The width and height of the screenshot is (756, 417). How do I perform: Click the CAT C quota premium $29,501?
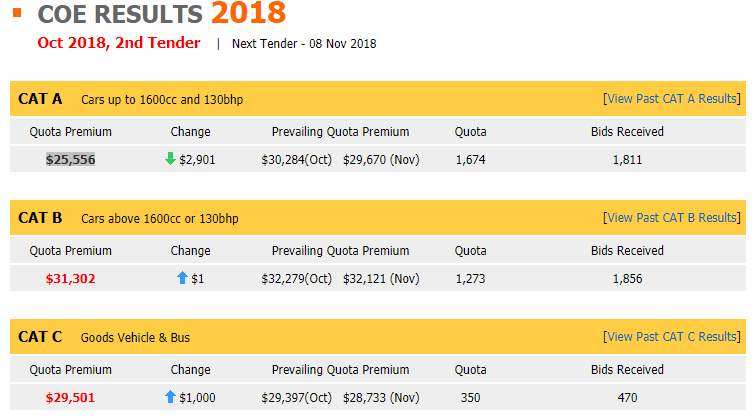pyautogui.click(x=70, y=398)
